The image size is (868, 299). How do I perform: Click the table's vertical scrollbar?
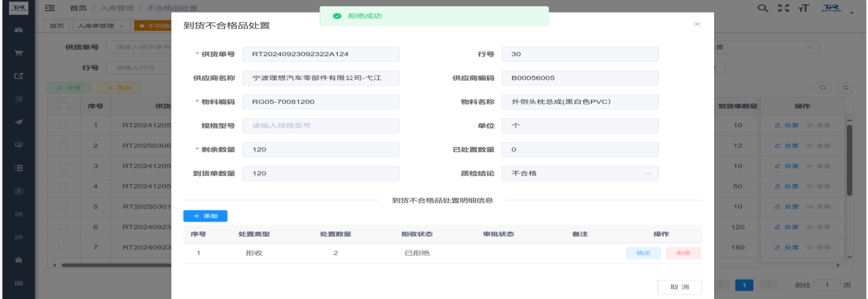click(850, 159)
